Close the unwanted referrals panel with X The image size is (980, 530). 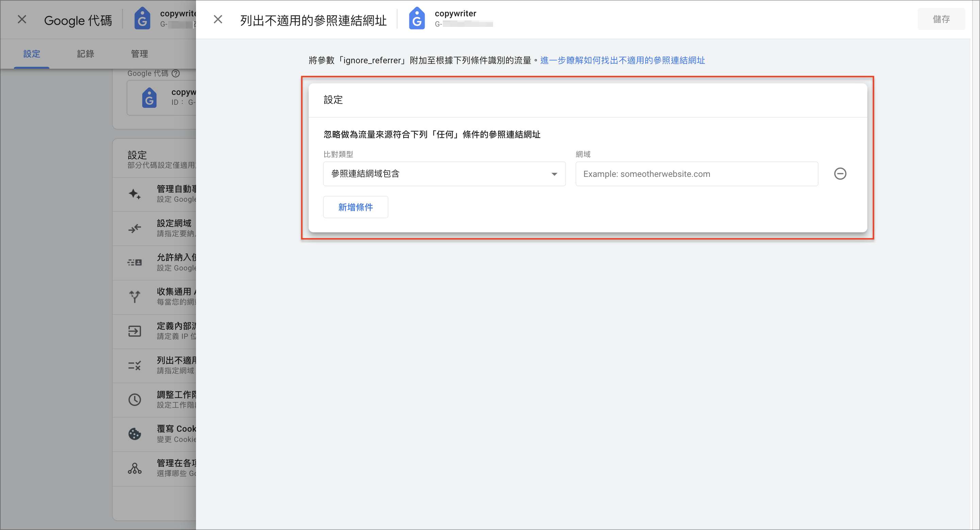coord(218,19)
